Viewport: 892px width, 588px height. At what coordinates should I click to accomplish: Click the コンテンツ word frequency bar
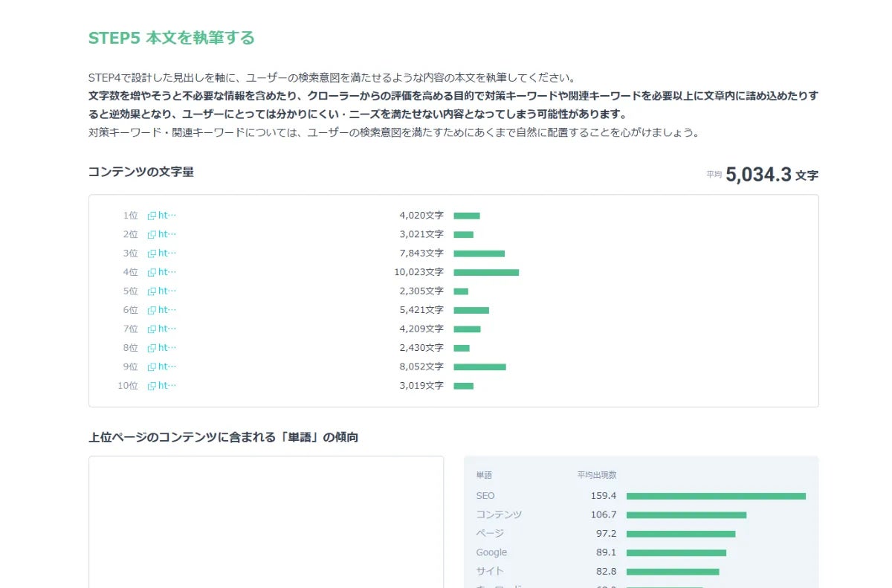click(686, 514)
